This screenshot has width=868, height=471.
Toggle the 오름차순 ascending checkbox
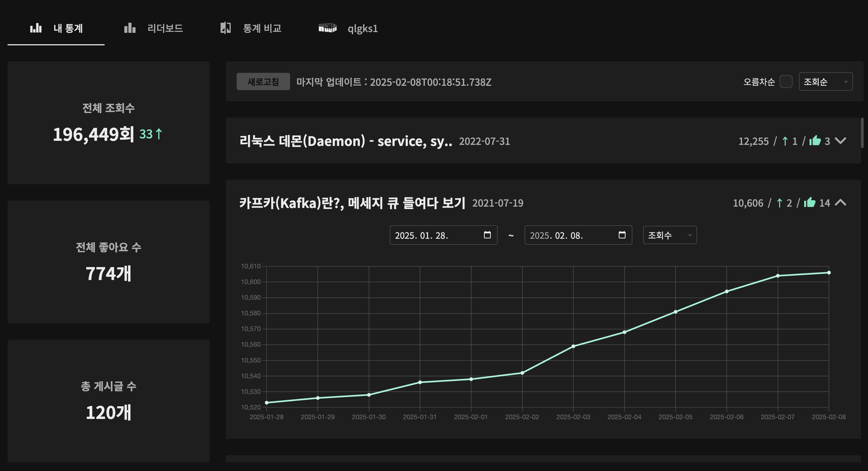(x=786, y=81)
